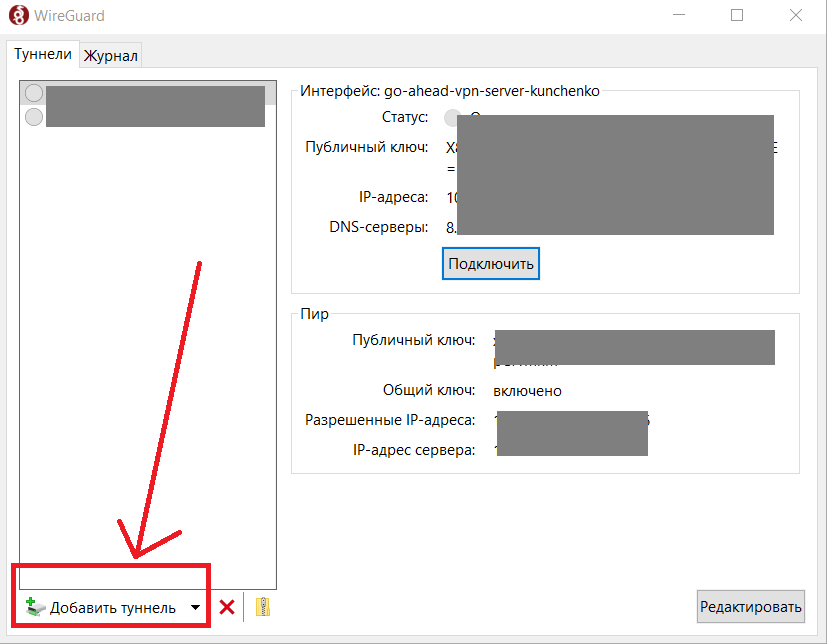Click the zip archive export tunnels icon
The image size is (827, 644).
point(263,607)
